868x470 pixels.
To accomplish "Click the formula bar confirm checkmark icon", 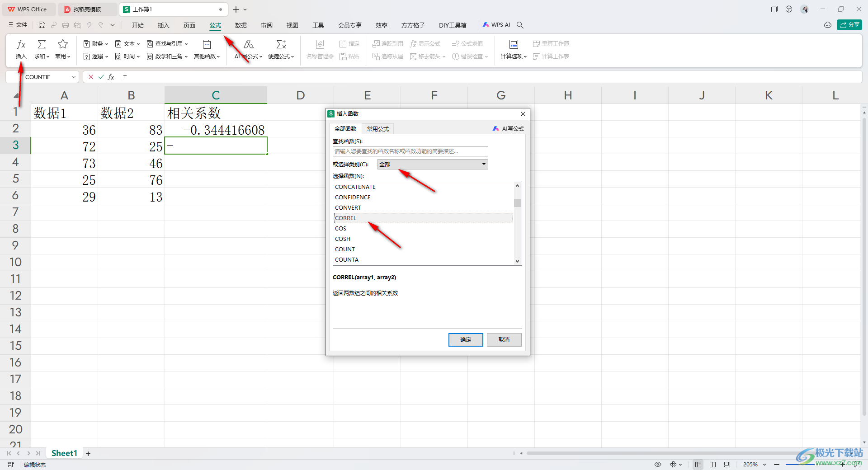I will [x=101, y=77].
